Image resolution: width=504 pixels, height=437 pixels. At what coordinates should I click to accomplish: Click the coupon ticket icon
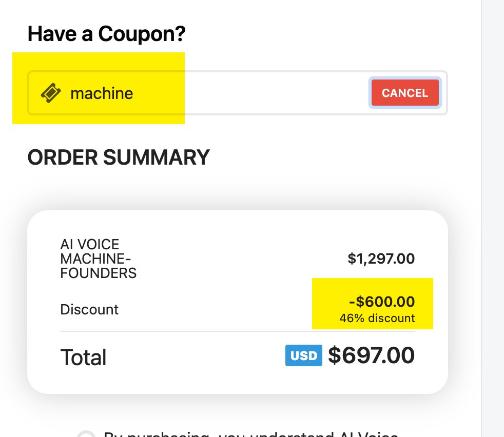[51, 93]
